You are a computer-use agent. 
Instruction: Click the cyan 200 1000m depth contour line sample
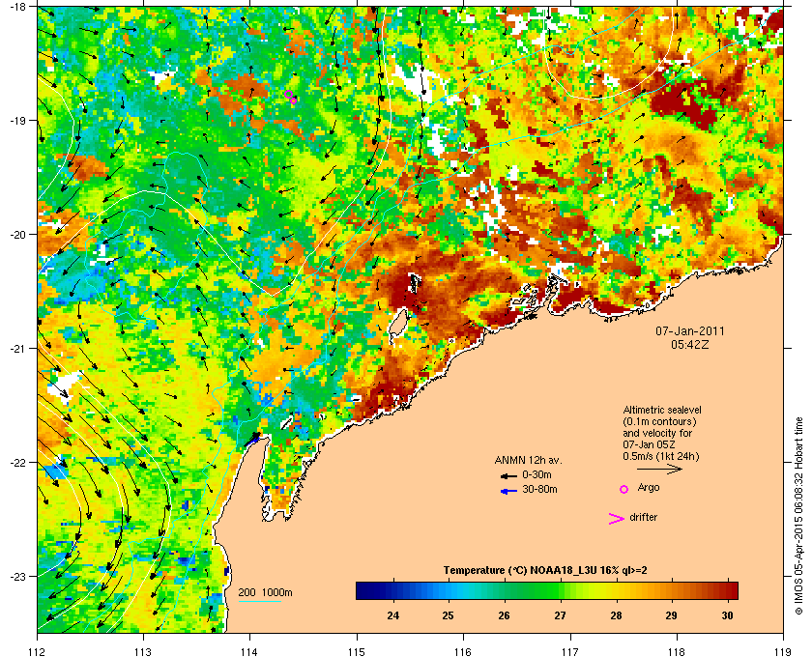coord(259,602)
